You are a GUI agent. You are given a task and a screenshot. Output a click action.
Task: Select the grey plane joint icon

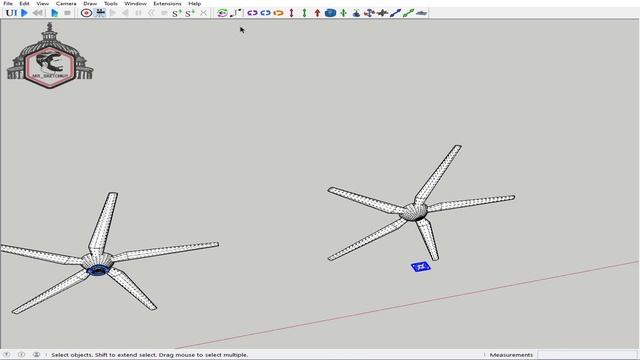pyautogui.click(x=421, y=13)
